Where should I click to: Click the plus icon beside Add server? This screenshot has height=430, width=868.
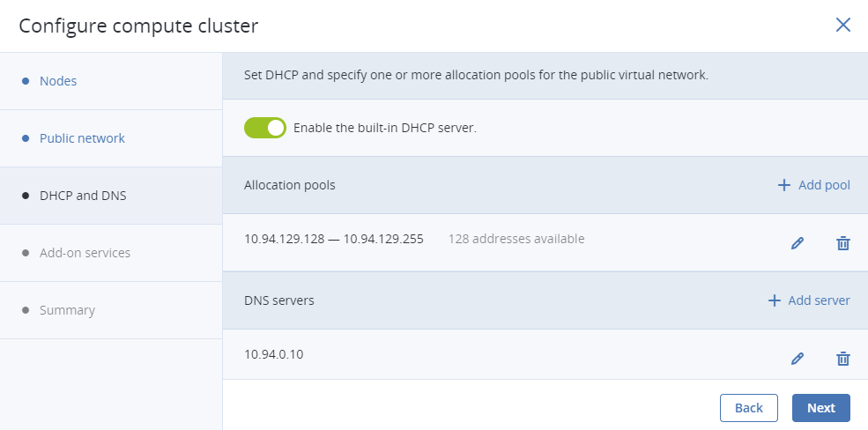point(774,300)
